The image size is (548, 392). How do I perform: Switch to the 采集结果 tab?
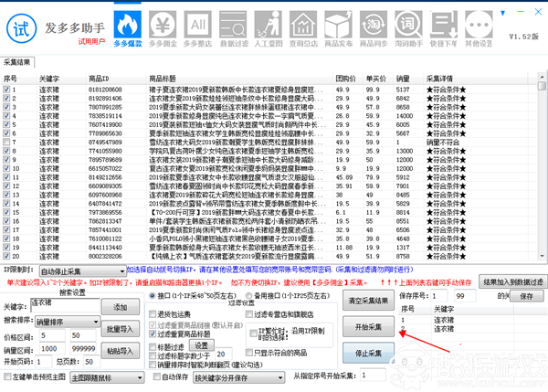(x=17, y=62)
